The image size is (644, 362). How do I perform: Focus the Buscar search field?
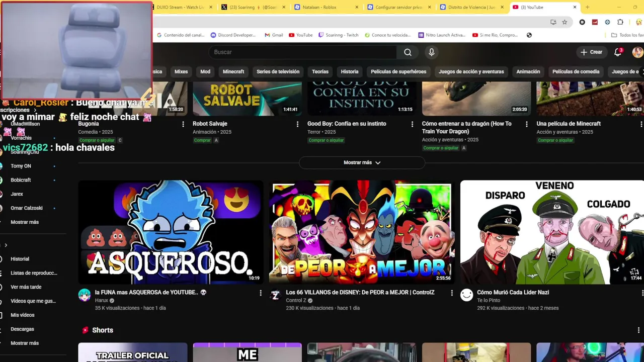(302, 52)
